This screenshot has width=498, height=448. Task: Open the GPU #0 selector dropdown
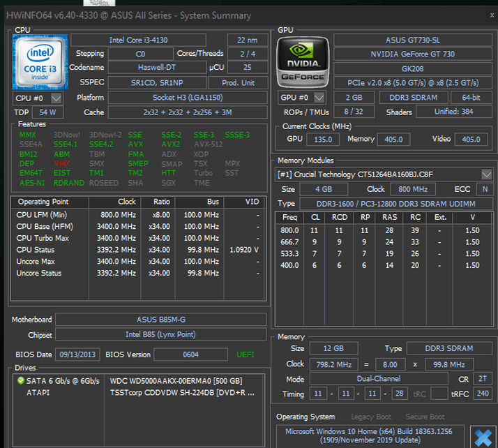coord(319,98)
